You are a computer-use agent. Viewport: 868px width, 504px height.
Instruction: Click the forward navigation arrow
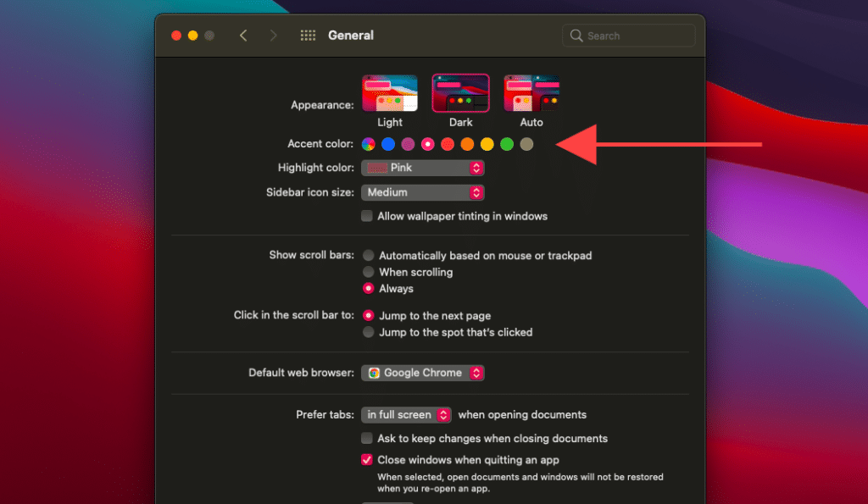tap(273, 36)
